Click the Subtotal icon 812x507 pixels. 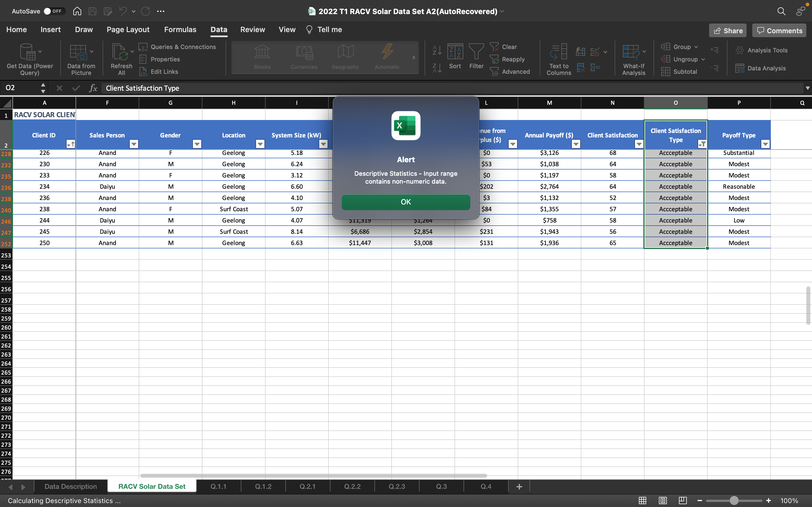[x=665, y=72]
